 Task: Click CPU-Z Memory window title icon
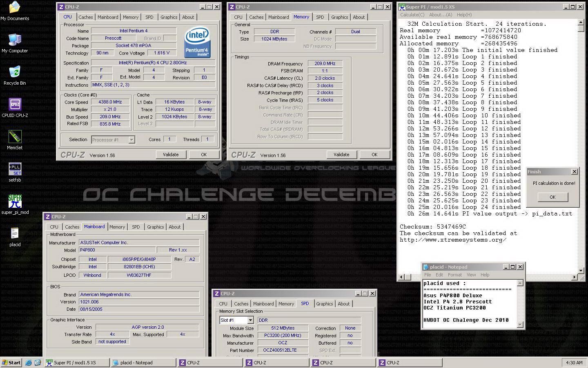[232, 7]
